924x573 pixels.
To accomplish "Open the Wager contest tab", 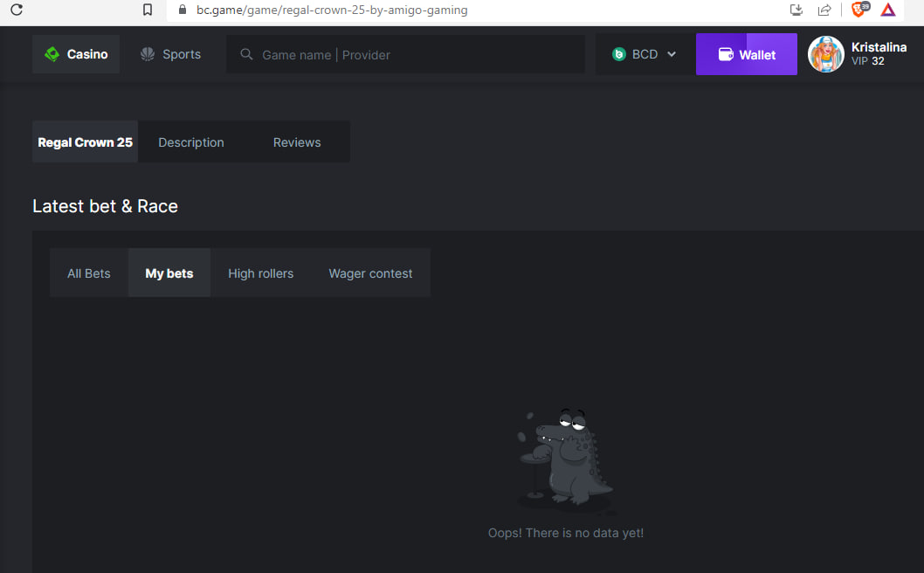I will [x=370, y=273].
